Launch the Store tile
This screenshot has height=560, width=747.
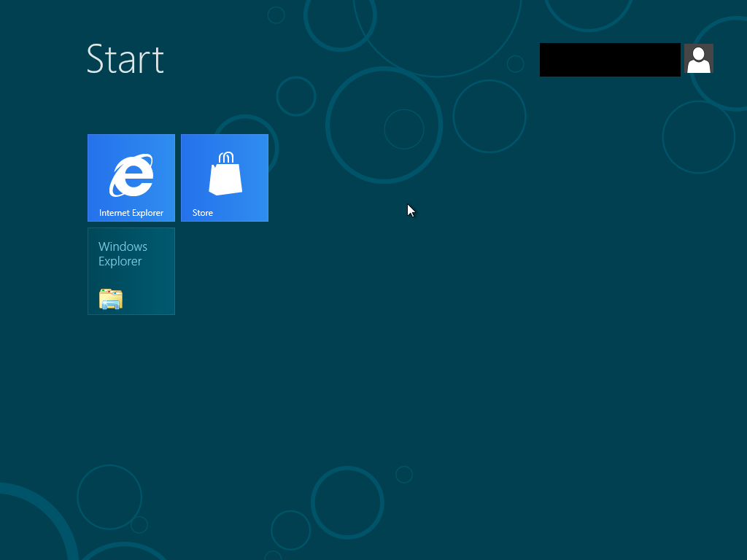click(x=225, y=178)
